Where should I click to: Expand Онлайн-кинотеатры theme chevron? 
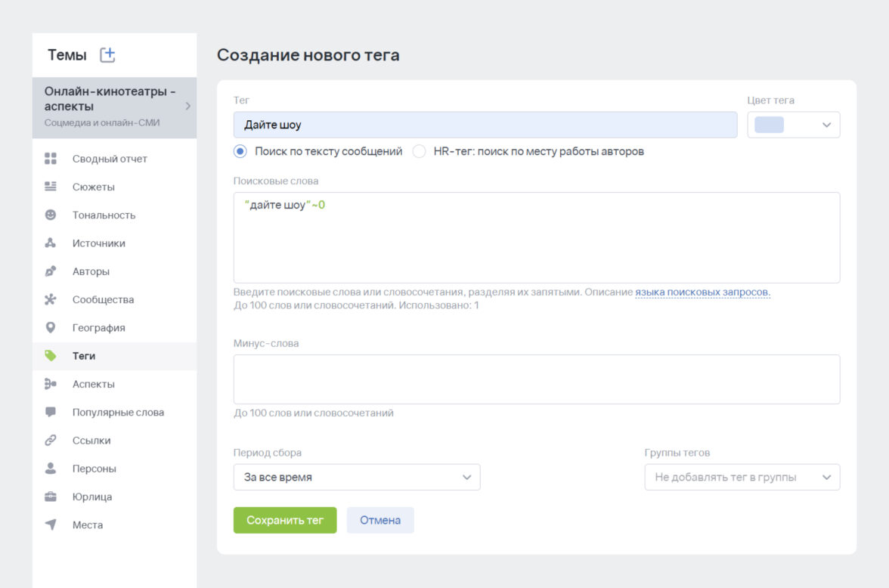(187, 107)
